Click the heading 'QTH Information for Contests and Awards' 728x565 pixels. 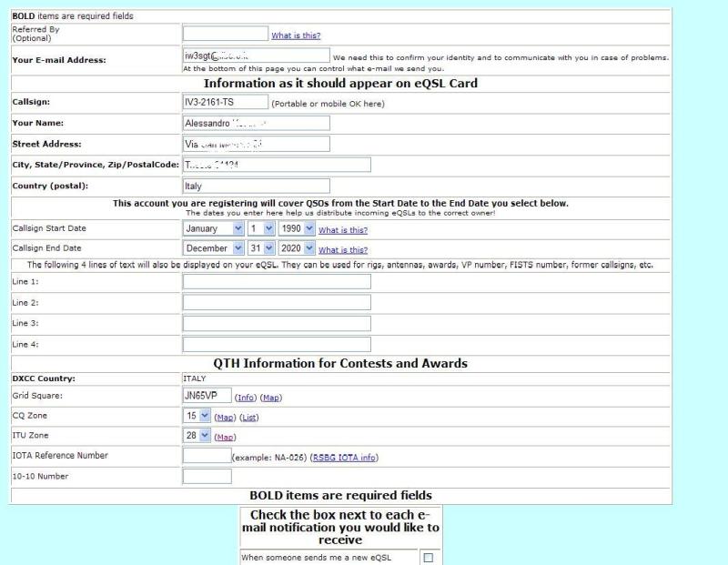point(340,364)
